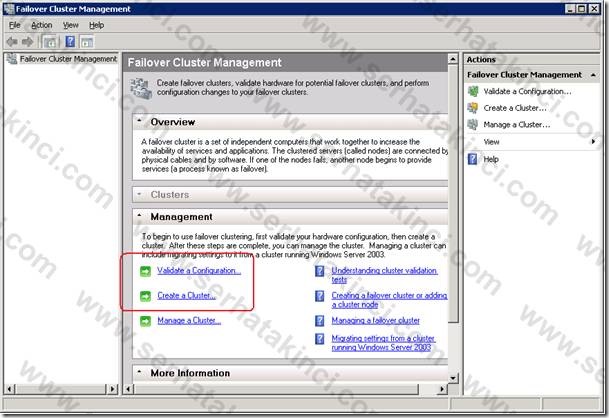Click the Failover Cluster Management center heading
The image size is (609, 418).
point(204,63)
